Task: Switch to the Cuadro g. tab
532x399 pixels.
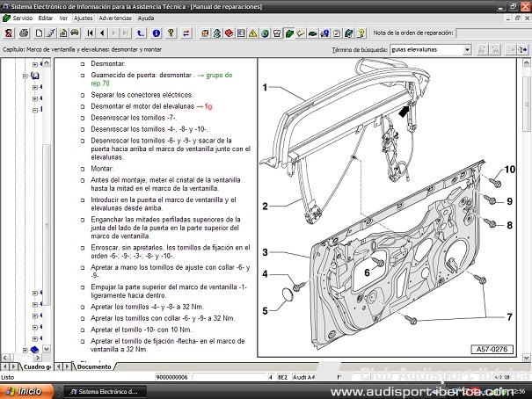Action: pyautogui.click(x=37, y=366)
